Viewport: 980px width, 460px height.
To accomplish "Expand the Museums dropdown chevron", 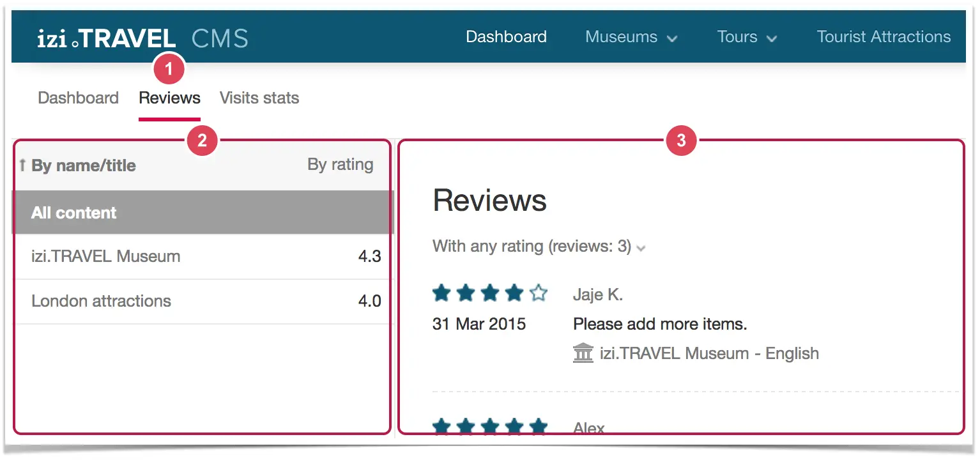I will point(672,39).
